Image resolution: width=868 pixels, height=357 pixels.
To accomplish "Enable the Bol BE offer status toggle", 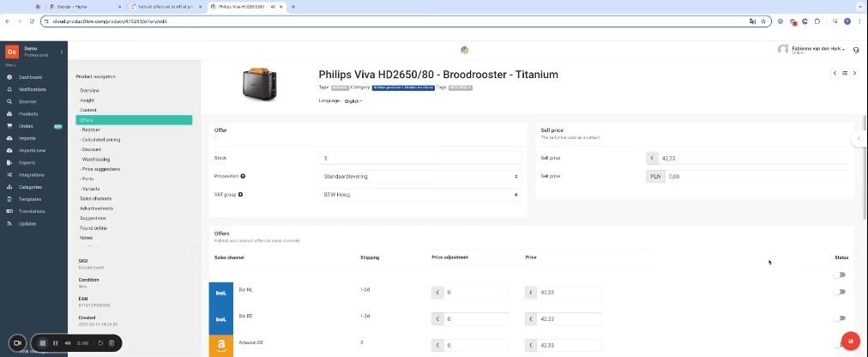I will point(839,318).
